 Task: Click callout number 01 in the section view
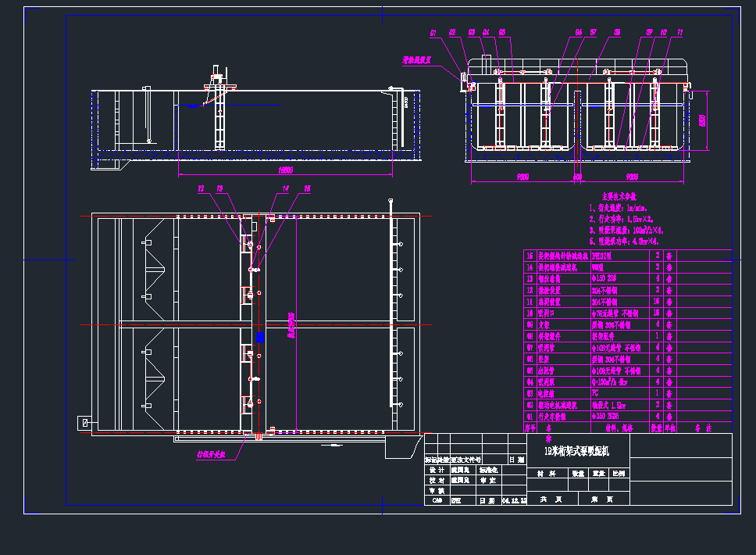coord(433,33)
